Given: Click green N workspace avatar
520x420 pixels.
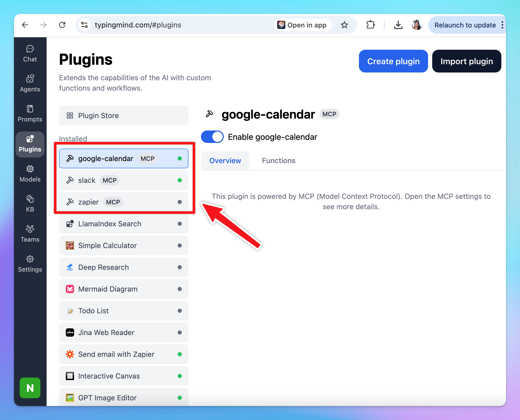Looking at the screenshot, I should [x=30, y=388].
